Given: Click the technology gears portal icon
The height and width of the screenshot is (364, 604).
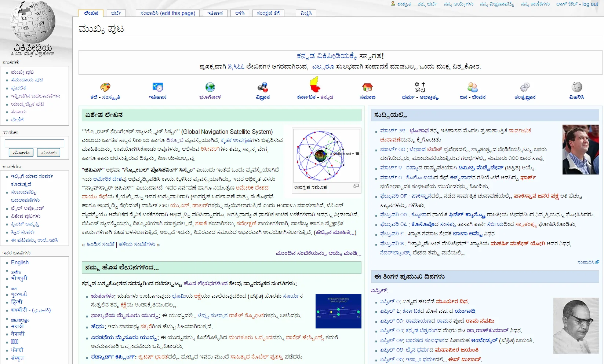Looking at the screenshot, I should (x=525, y=87).
